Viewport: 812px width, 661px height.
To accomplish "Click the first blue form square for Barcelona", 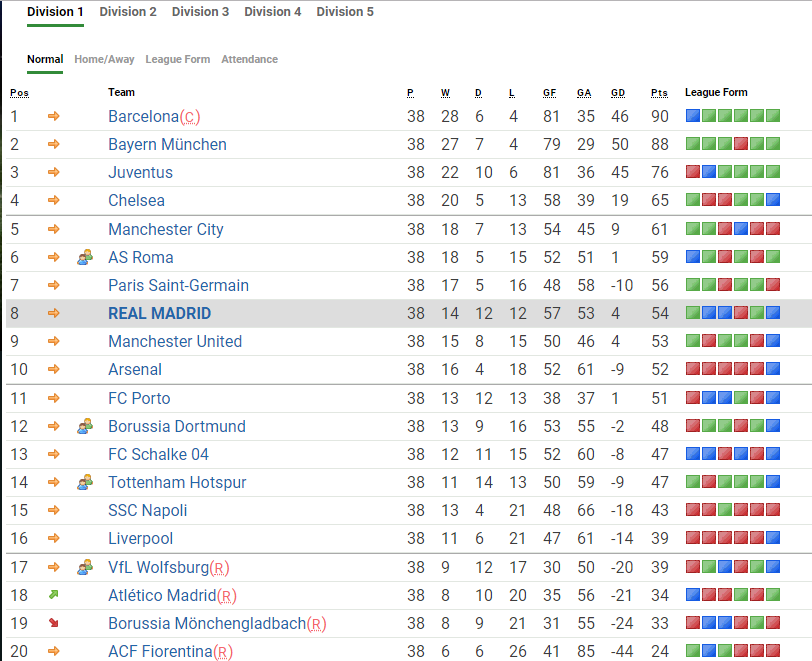I will [692, 116].
